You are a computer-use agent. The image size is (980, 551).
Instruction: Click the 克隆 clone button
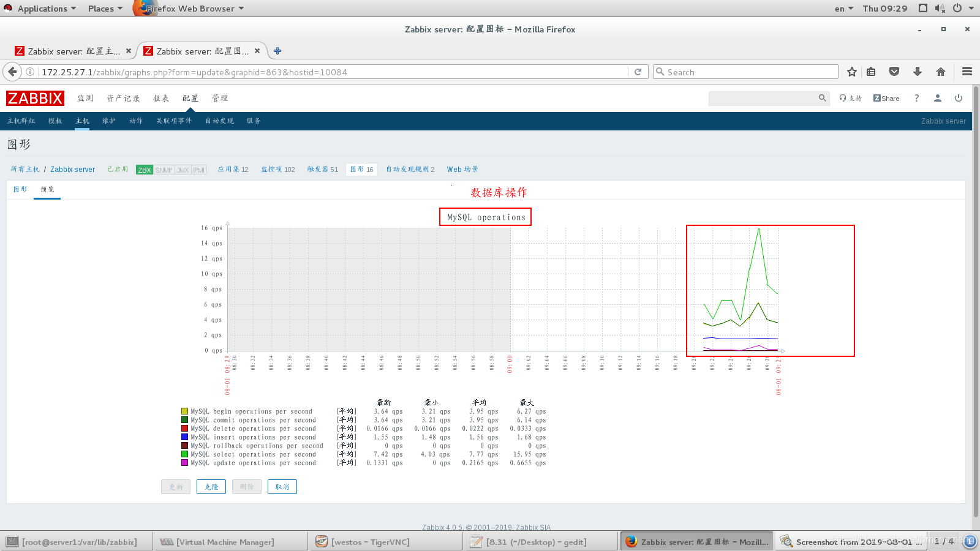coord(211,487)
